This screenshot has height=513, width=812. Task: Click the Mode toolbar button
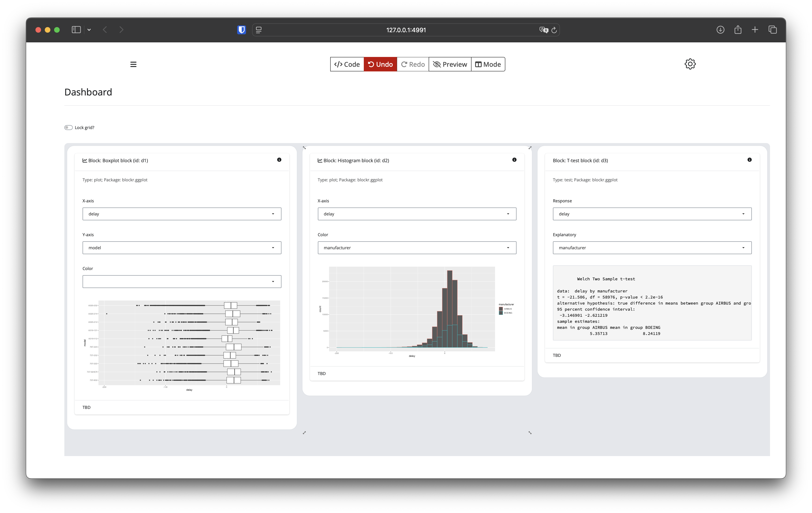coord(488,64)
